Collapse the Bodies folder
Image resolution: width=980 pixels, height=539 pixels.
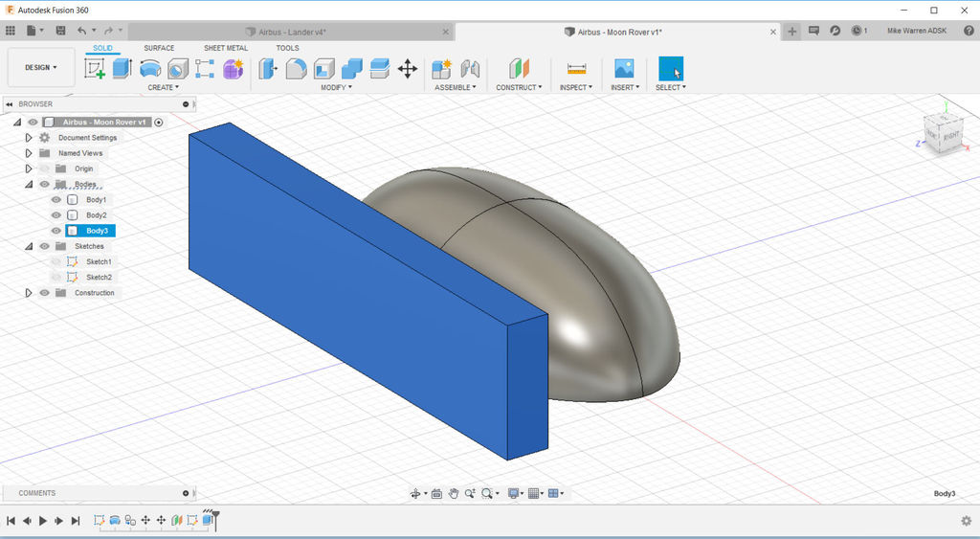click(29, 185)
